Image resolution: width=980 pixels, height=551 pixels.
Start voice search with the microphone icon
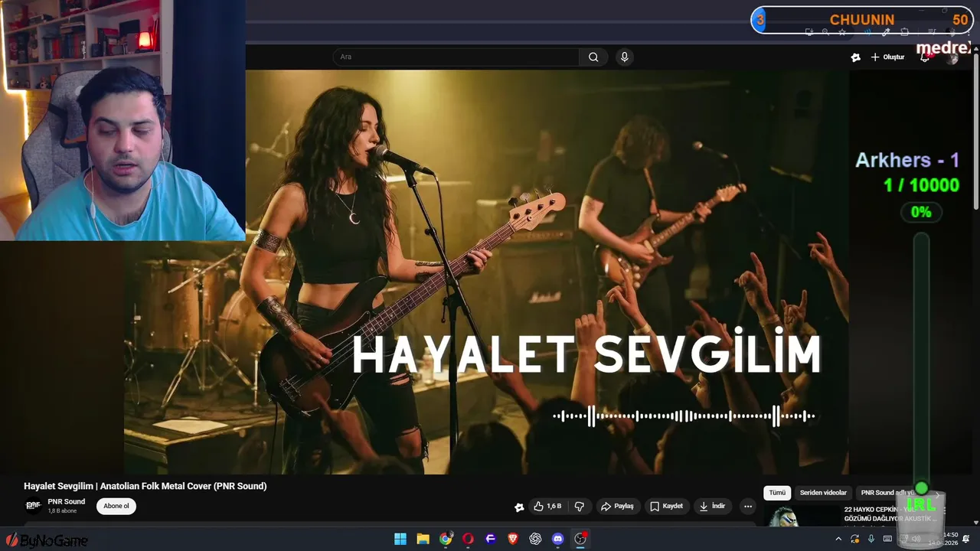[625, 57]
